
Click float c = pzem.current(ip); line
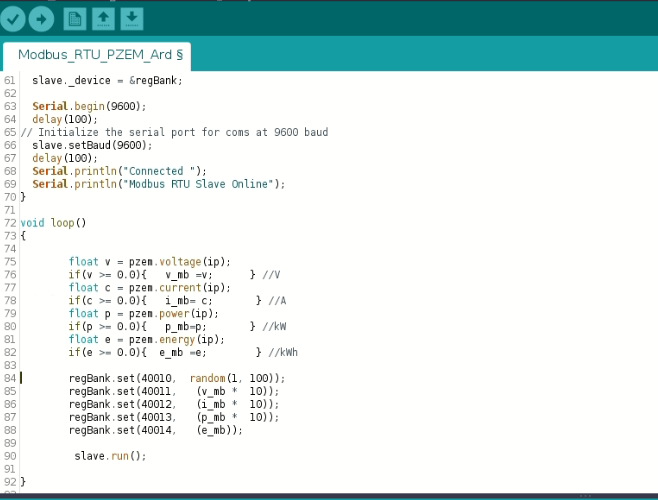(150, 288)
